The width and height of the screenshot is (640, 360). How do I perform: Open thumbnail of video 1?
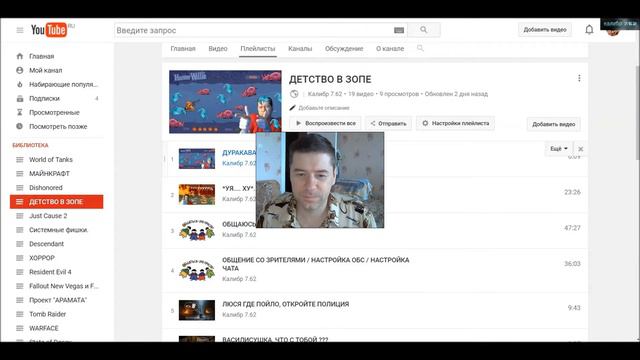[197, 158]
